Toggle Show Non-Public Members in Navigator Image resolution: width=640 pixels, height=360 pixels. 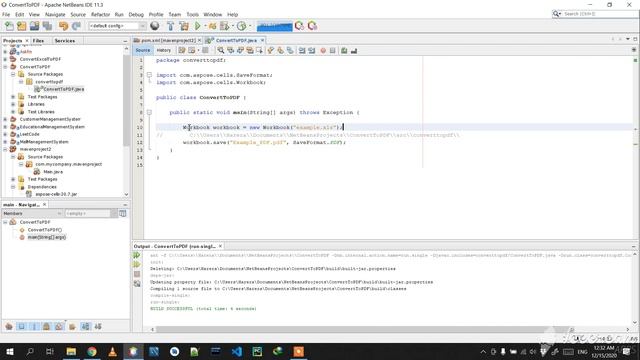(47, 327)
